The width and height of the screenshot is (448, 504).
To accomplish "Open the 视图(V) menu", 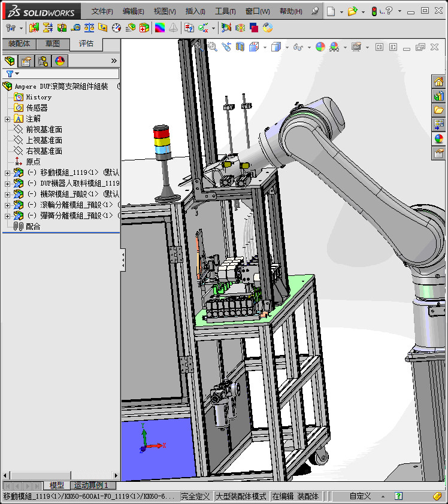I will [165, 11].
